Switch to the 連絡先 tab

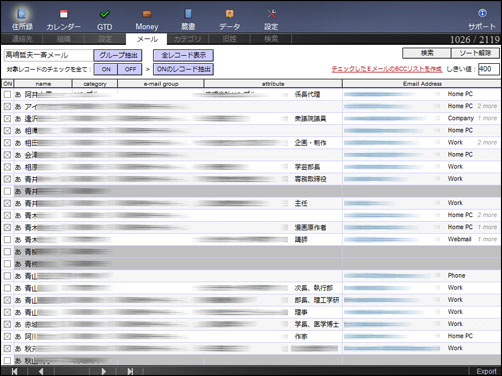pyautogui.click(x=22, y=39)
